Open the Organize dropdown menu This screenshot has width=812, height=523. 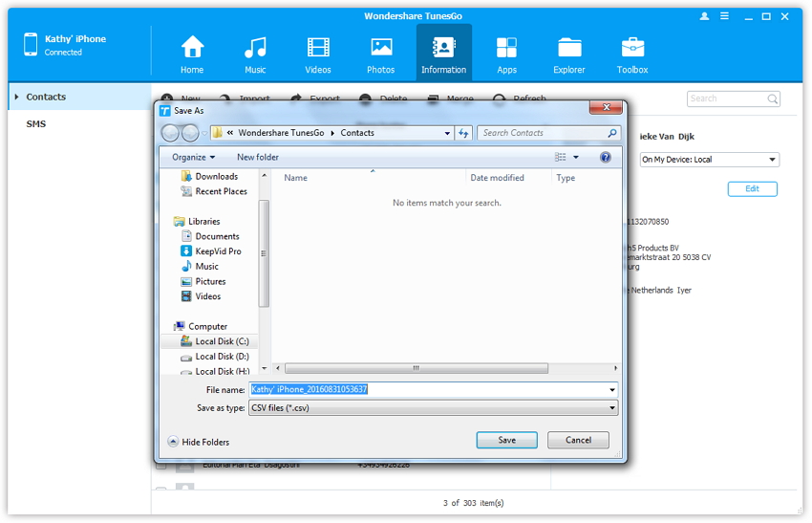click(x=193, y=157)
